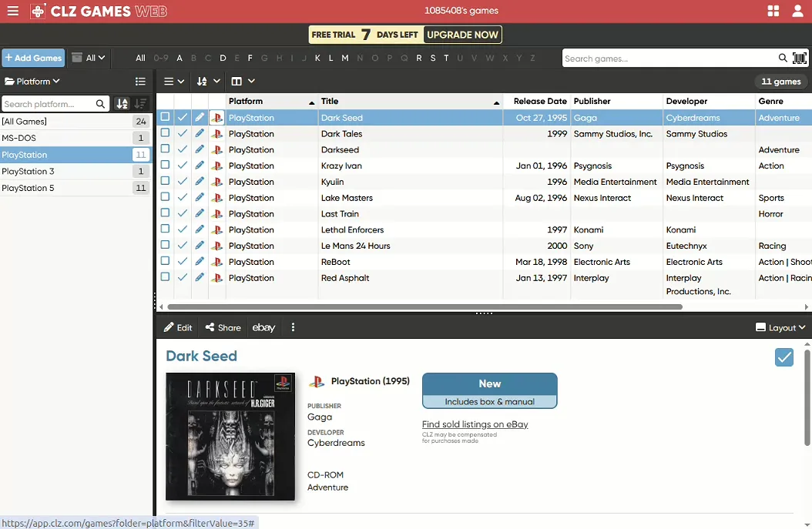812x529 pixels.
Task: Open Find sold listings on eBay link
Action: (475, 424)
